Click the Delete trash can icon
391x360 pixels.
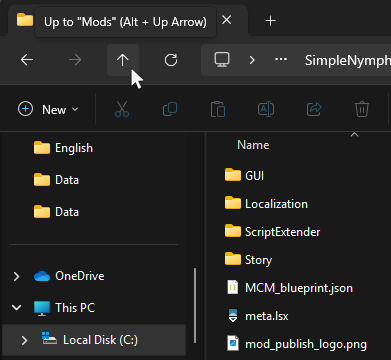pyautogui.click(x=362, y=109)
